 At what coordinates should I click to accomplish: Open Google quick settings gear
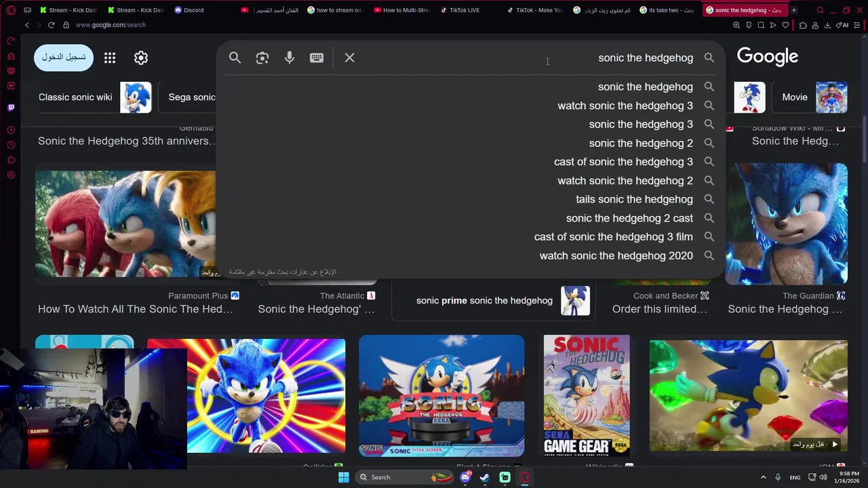pyautogui.click(x=141, y=58)
